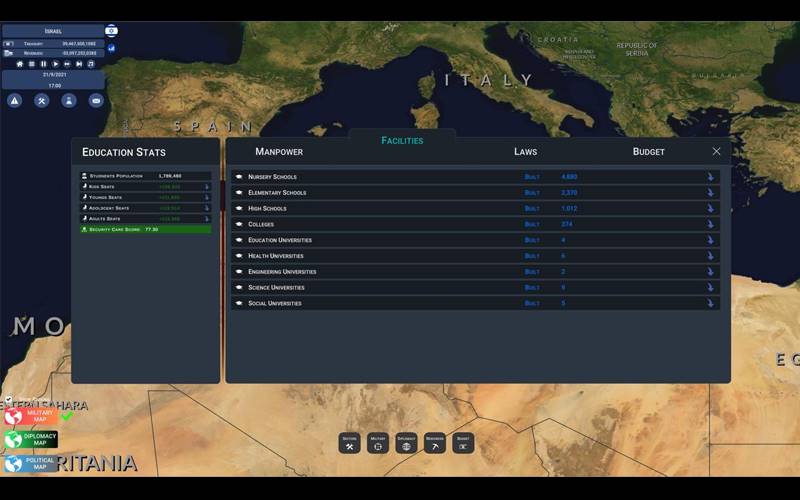Click the home icon in time controls

(x=19, y=64)
